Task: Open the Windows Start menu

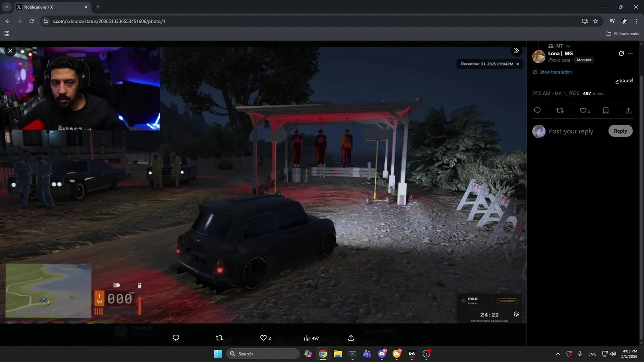Action: pyautogui.click(x=218, y=354)
